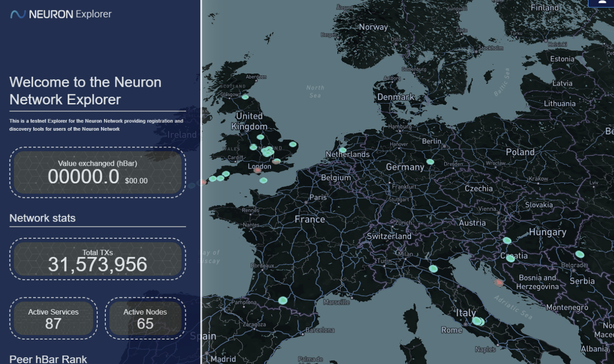
Task: Select the green marker southeast of Milan
Action: (x=433, y=269)
